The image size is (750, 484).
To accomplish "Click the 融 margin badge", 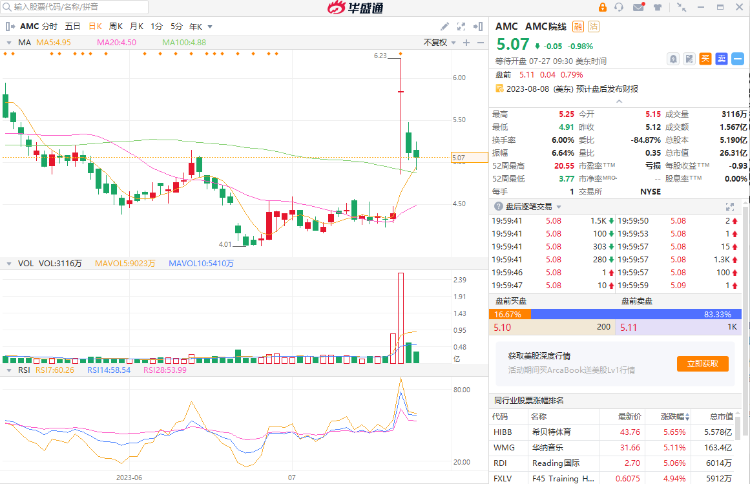I will coord(578,27).
